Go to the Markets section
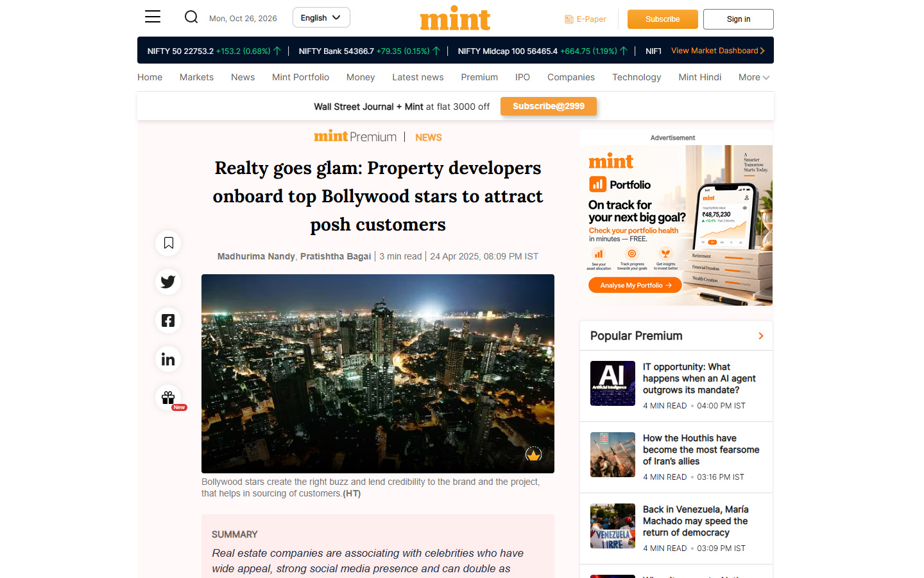The height and width of the screenshot is (578, 924). click(x=196, y=77)
